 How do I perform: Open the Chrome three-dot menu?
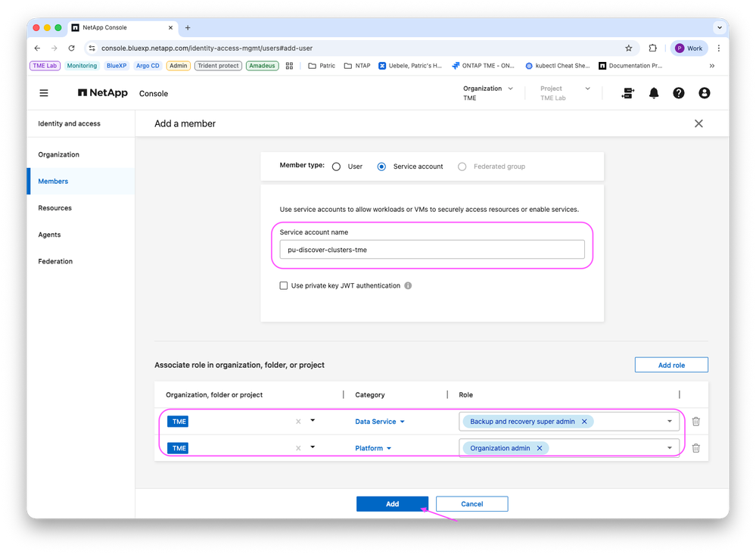pyautogui.click(x=718, y=48)
